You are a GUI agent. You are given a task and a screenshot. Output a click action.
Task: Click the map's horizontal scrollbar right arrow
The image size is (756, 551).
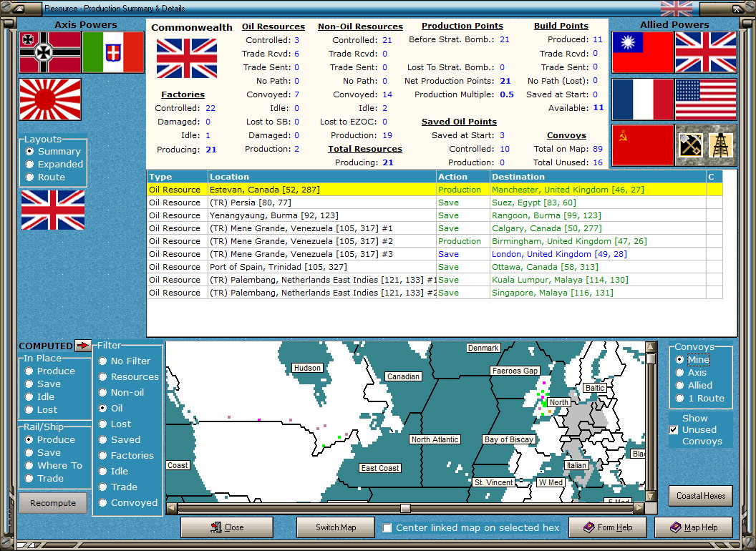(639, 507)
